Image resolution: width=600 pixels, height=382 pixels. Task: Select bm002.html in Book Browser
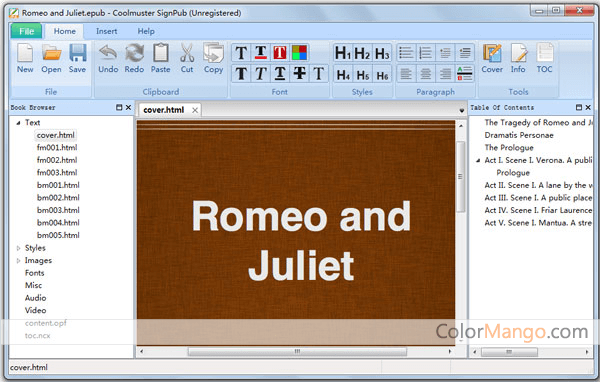58,198
